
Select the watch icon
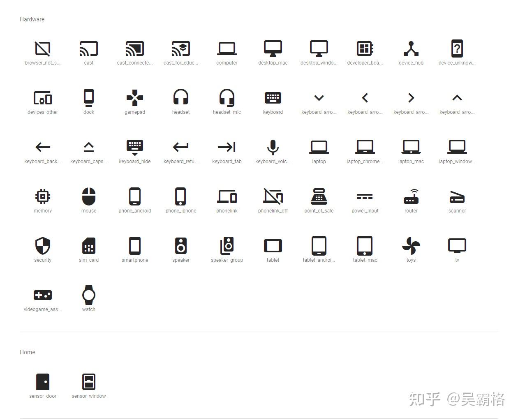pos(88,295)
